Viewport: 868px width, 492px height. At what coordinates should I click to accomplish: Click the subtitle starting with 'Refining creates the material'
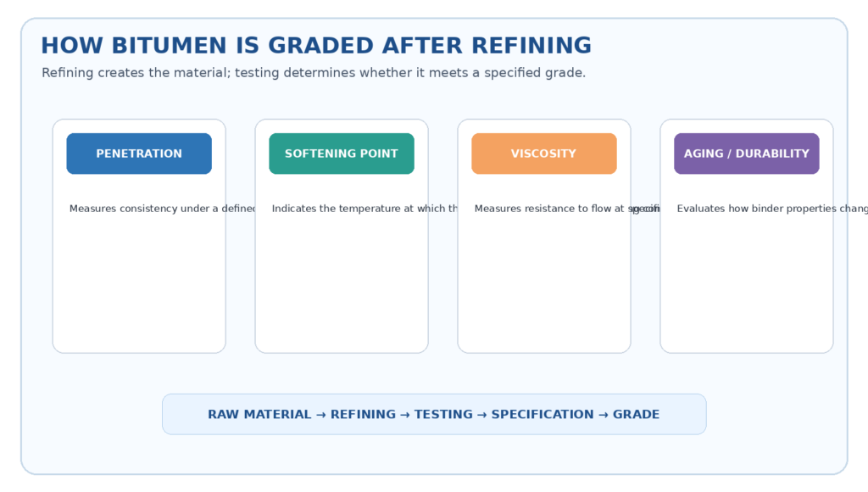pos(314,73)
